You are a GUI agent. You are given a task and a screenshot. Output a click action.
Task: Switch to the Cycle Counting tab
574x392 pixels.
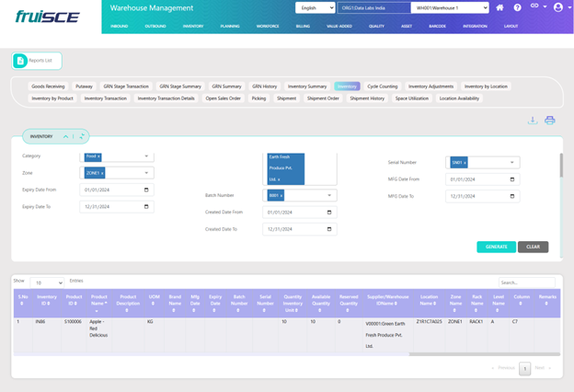383,86
